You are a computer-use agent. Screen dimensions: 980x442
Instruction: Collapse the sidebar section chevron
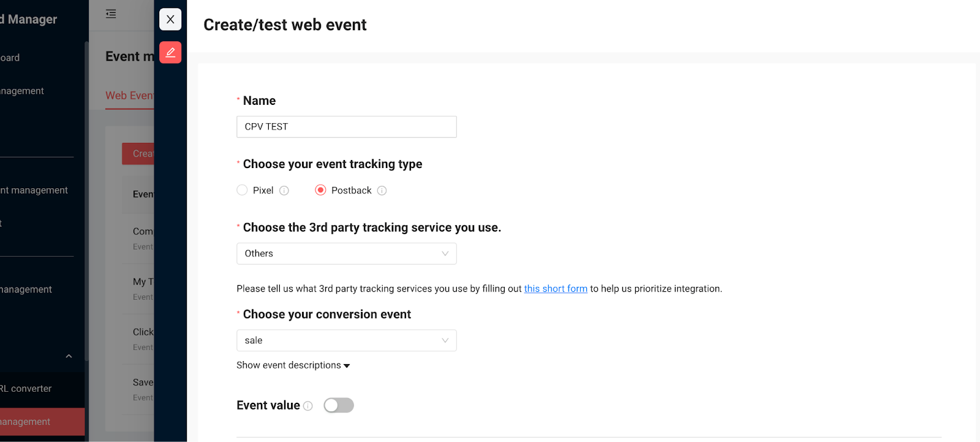[x=69, y=356]
